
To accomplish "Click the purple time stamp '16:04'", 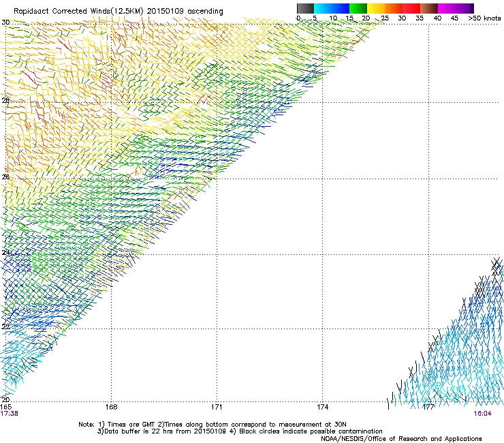I will [483, 414].
